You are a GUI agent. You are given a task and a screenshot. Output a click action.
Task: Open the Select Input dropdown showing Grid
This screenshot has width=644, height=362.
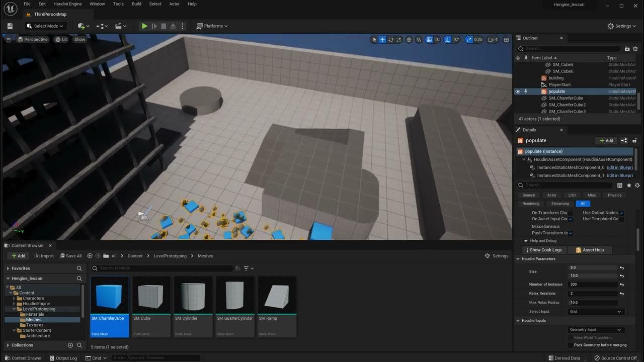coord(596,312)
